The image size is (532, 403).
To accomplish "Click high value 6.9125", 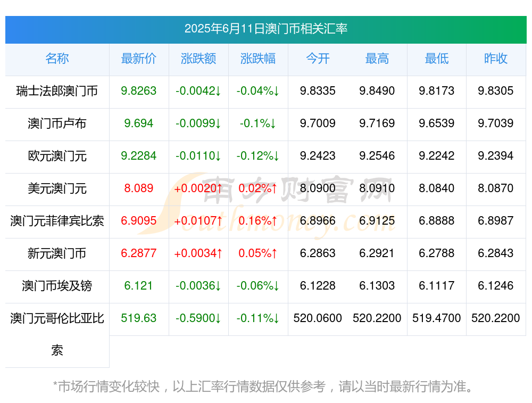I will coord(377,221).
